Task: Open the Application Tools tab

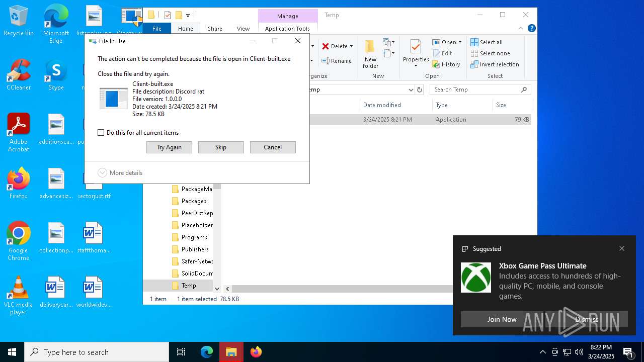Action: click(x=288, y=29)
